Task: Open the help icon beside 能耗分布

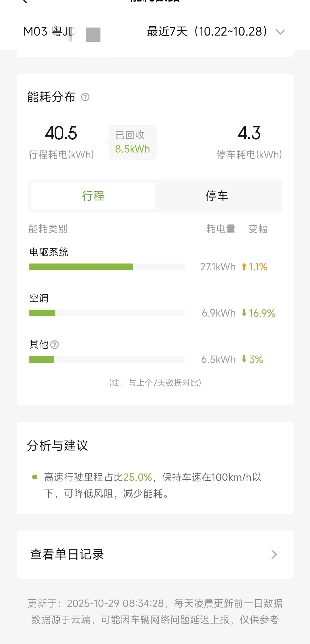Action: point(85,97)
